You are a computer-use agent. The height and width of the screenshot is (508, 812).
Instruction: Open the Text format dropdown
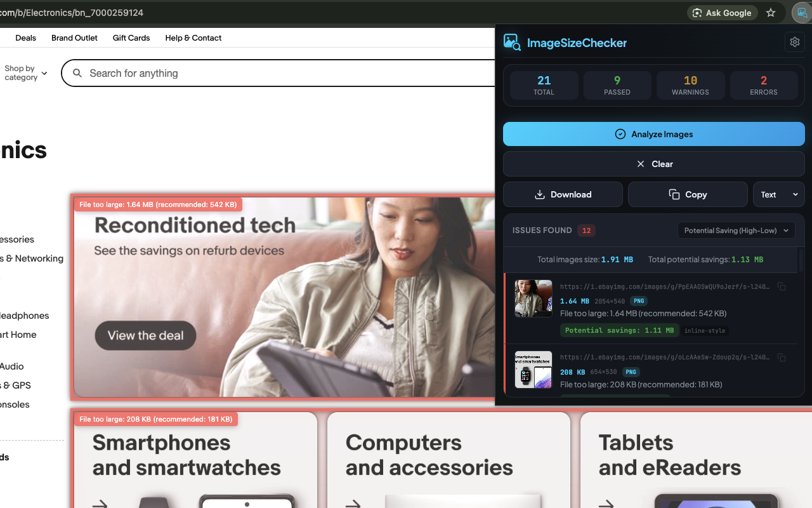(x=778, y=194)
